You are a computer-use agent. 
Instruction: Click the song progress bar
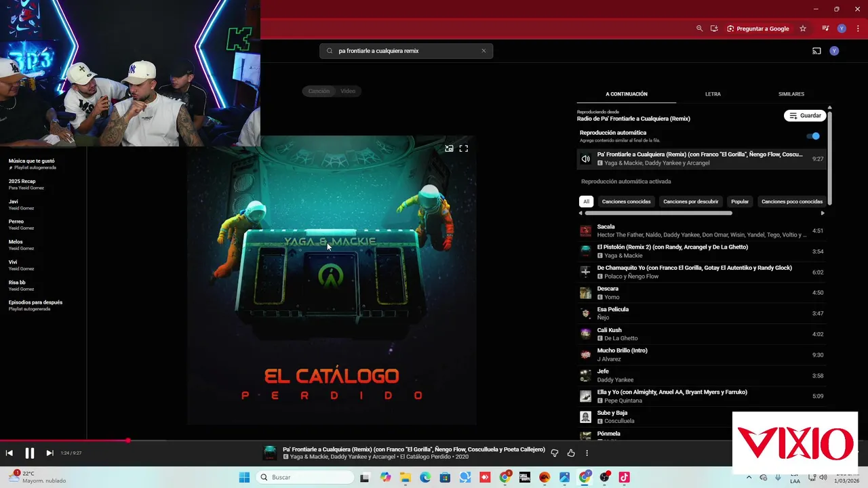[x=434, y=441]
